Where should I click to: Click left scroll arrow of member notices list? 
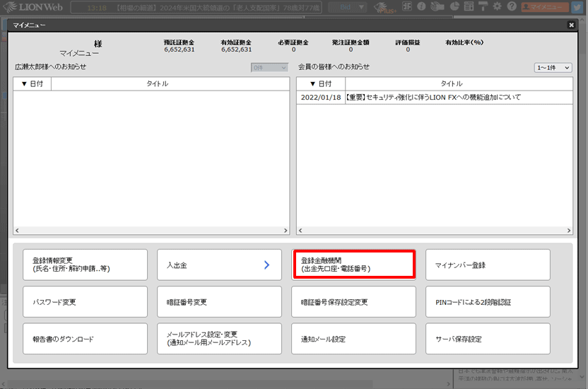(300, 231)
